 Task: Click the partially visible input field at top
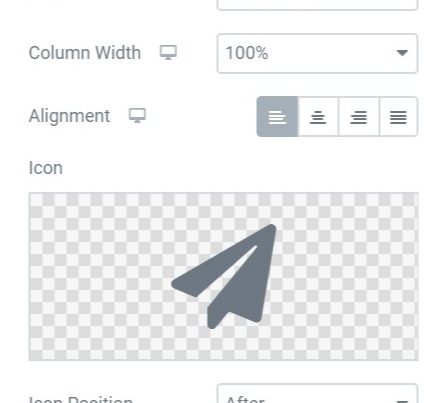(317, 5)
